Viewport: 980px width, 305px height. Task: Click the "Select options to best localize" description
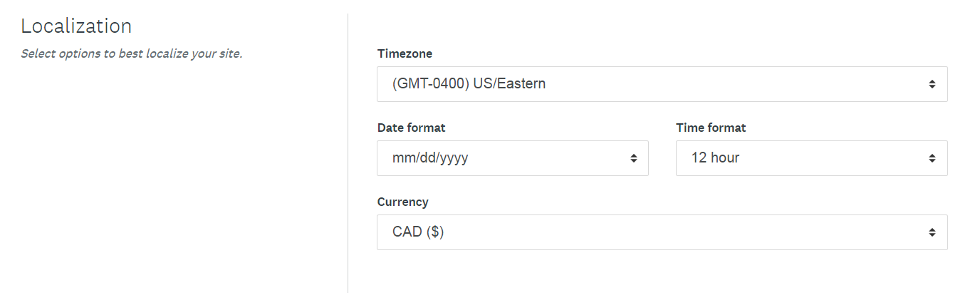click(x=132, y=53)
